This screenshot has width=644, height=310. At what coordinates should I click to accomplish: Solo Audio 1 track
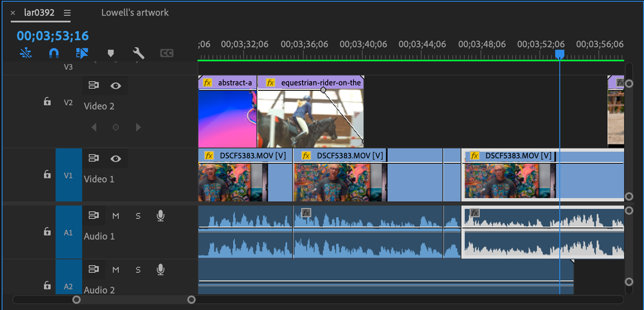tap(138, 216)
